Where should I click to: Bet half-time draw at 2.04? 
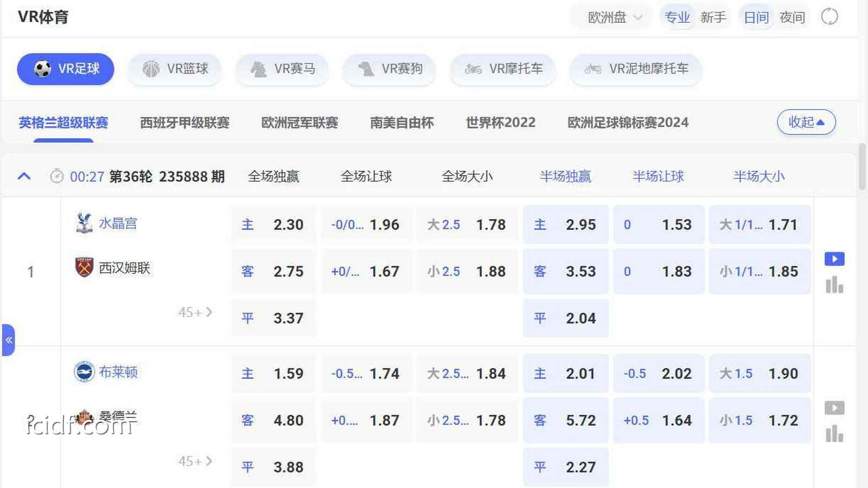pyautogui.click(x=566, y=318)
